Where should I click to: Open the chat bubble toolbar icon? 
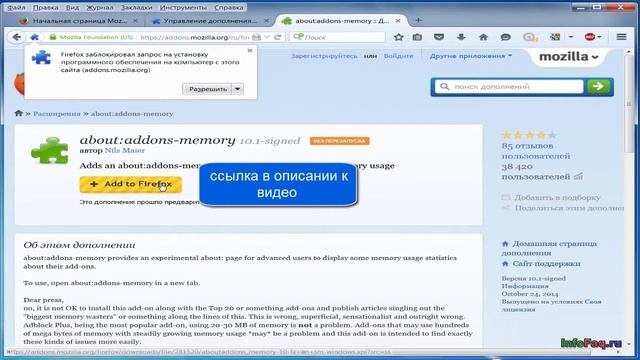click(505, 37)
